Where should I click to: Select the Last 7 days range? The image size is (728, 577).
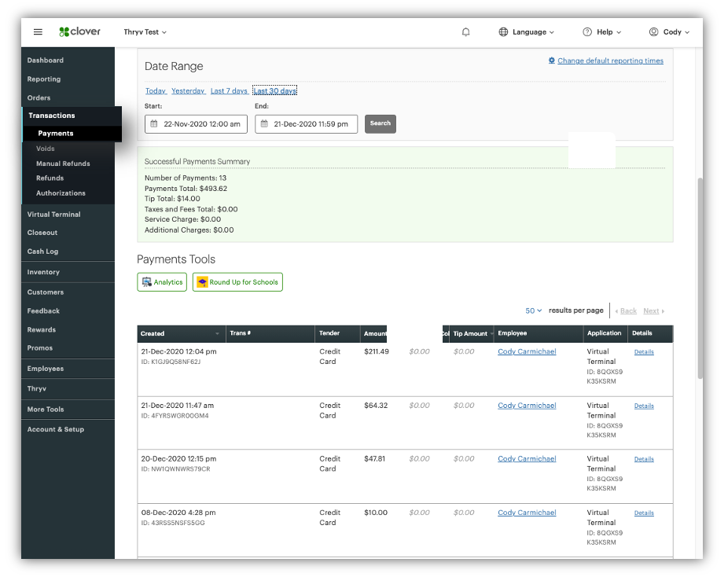coord(229,91)
